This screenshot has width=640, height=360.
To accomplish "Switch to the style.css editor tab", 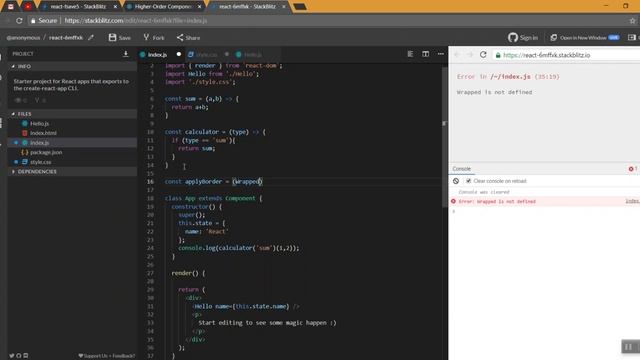I will coord(206,54).
